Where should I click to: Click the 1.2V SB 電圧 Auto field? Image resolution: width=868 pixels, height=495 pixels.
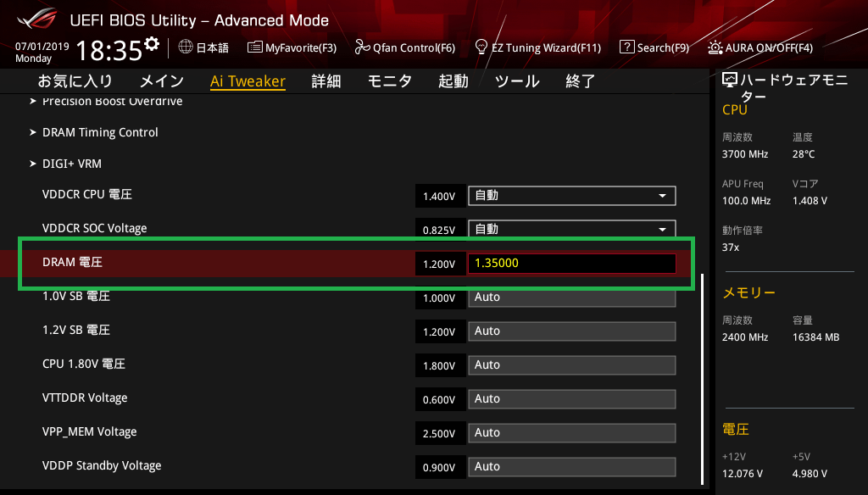(x=572, y=331)
